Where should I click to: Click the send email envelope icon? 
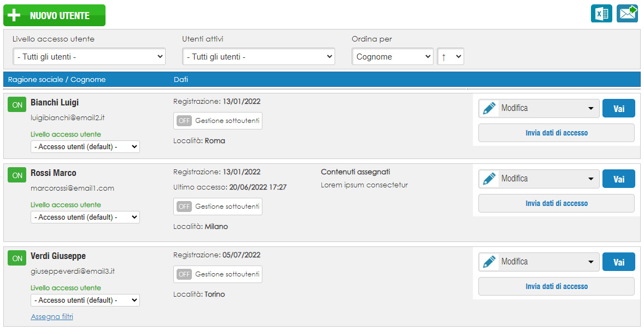pos(627,14)
